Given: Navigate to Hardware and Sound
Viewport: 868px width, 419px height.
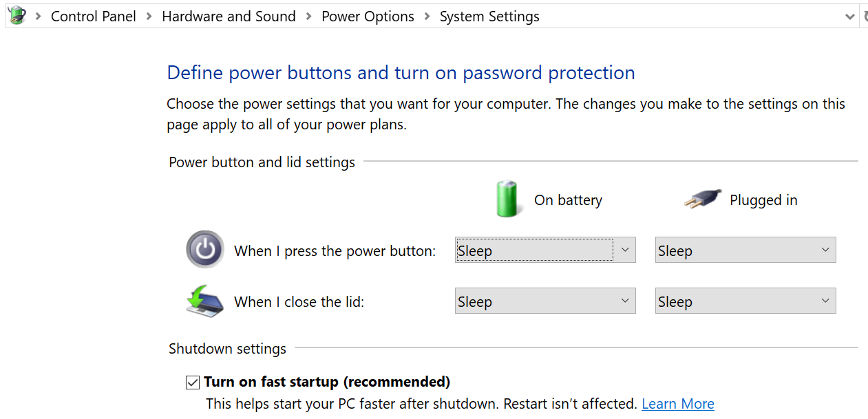Looking at the screenshot, I should point(229,16).
